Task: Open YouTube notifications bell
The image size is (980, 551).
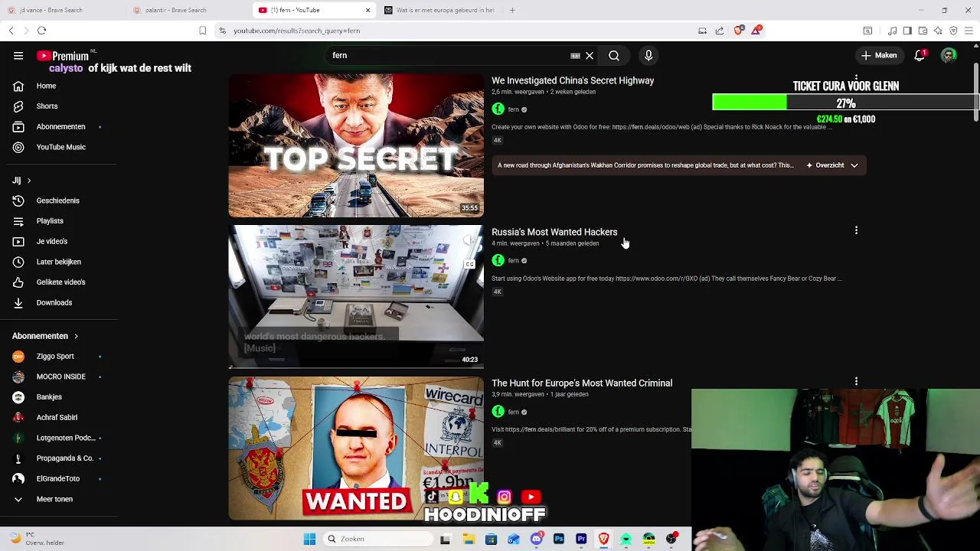Action: (920, 55)
